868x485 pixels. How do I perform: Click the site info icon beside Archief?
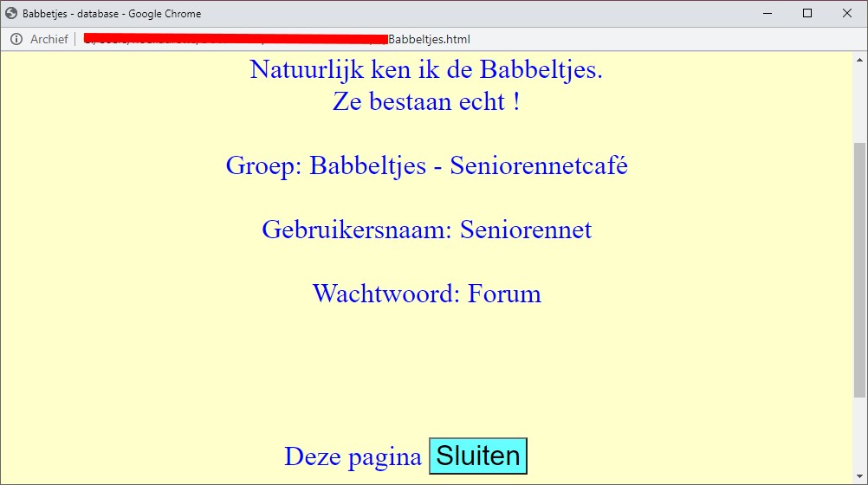tap(16, 39)
